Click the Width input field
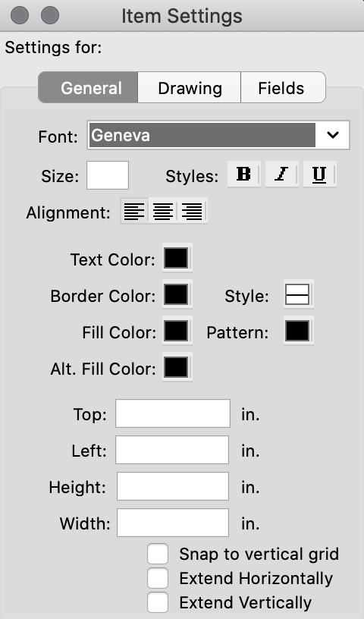364x619 pixels. coord(173,522)
